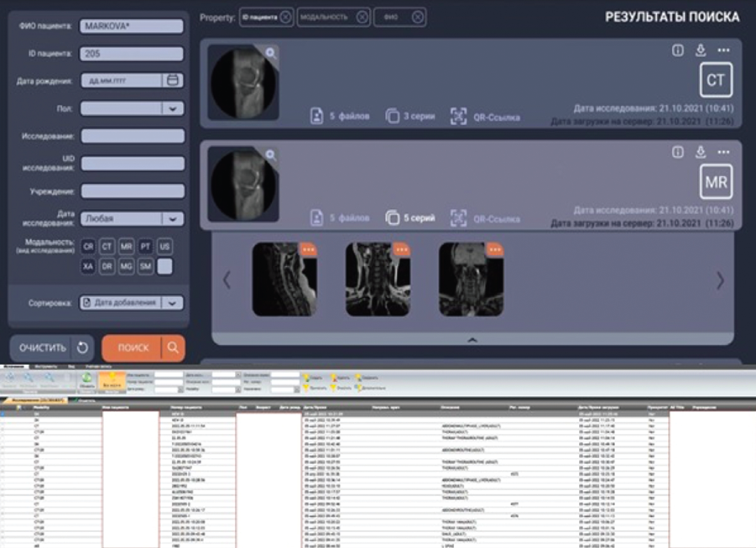Viewport: 756px width, 548px height.
Task: Magnify the CT study preview thumbnail
Action: click(x=271, y=53)
